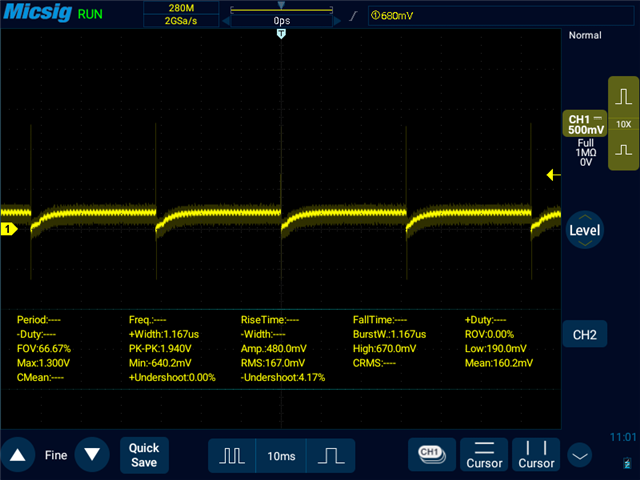Open the CH1 channel selection stack

click(432, 455)
